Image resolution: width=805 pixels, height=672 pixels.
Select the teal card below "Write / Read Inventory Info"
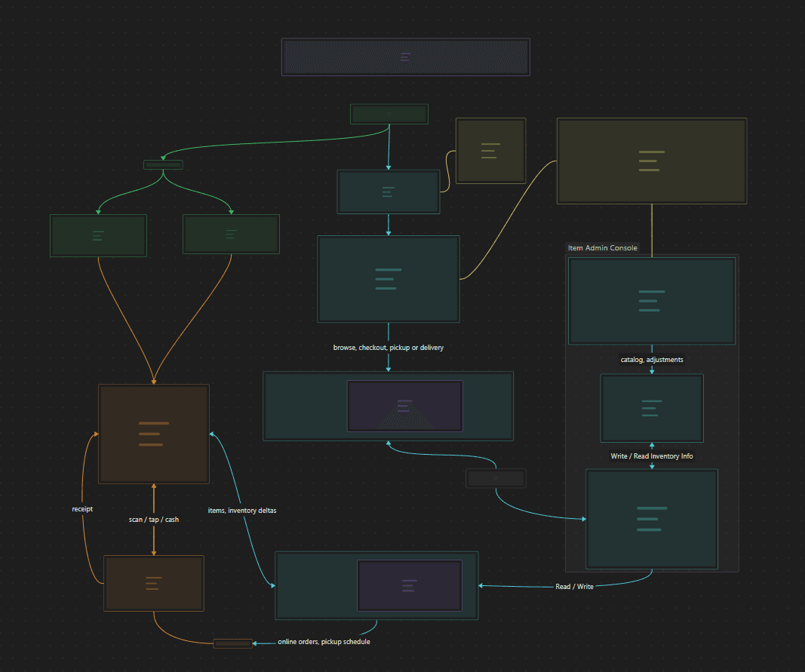point(652,519)
